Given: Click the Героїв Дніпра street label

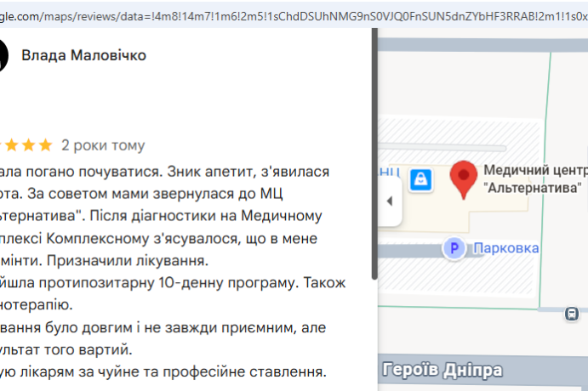Looking at the screenshot, I should (442, 370).
